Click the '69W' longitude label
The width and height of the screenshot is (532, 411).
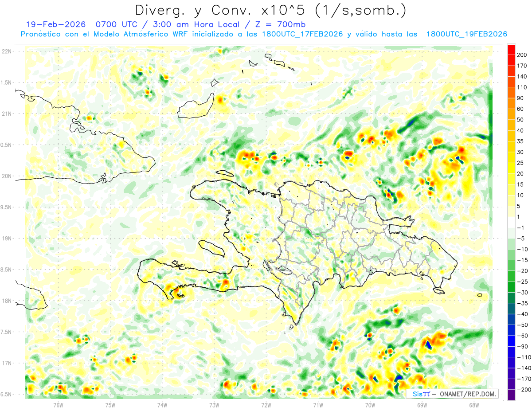(422, 405)
